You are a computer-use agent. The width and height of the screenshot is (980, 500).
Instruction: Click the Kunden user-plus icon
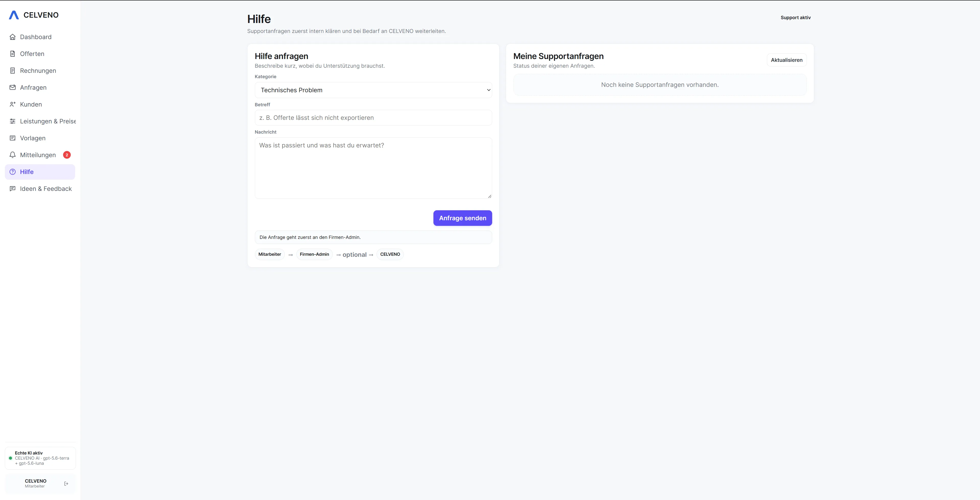coord(13,104)
